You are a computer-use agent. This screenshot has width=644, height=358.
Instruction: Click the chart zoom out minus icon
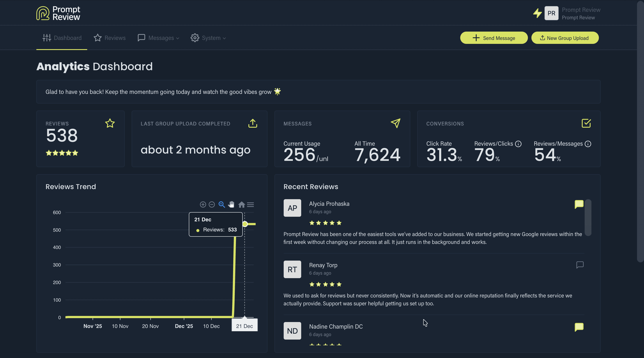pos(212,204)
